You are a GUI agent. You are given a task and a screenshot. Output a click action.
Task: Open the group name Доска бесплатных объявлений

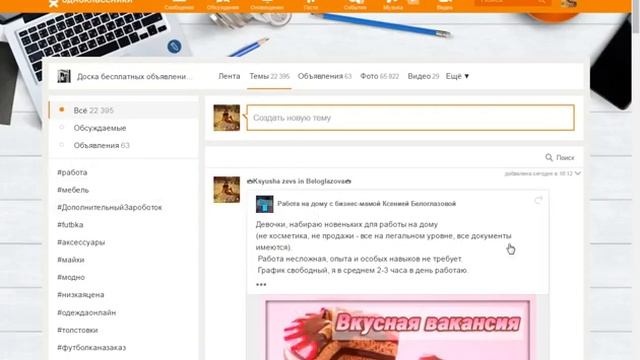click(134, 76)
